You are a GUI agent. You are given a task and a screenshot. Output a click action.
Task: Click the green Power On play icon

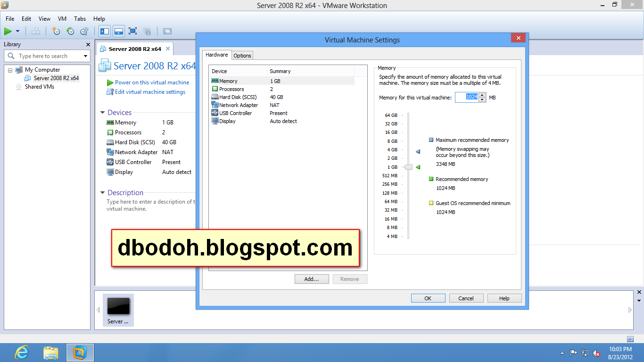tap(8, 31)
